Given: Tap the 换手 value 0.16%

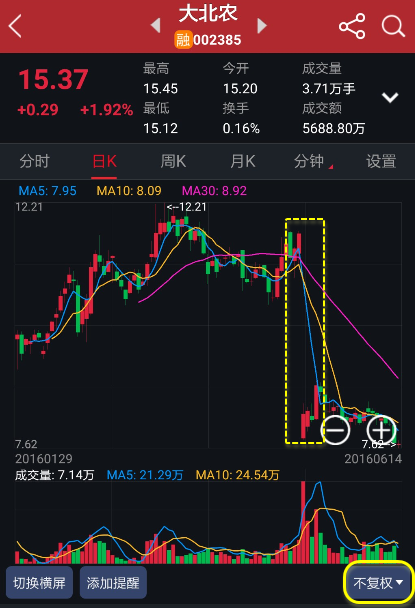Looking at the screenshot, I should point(241,128).
